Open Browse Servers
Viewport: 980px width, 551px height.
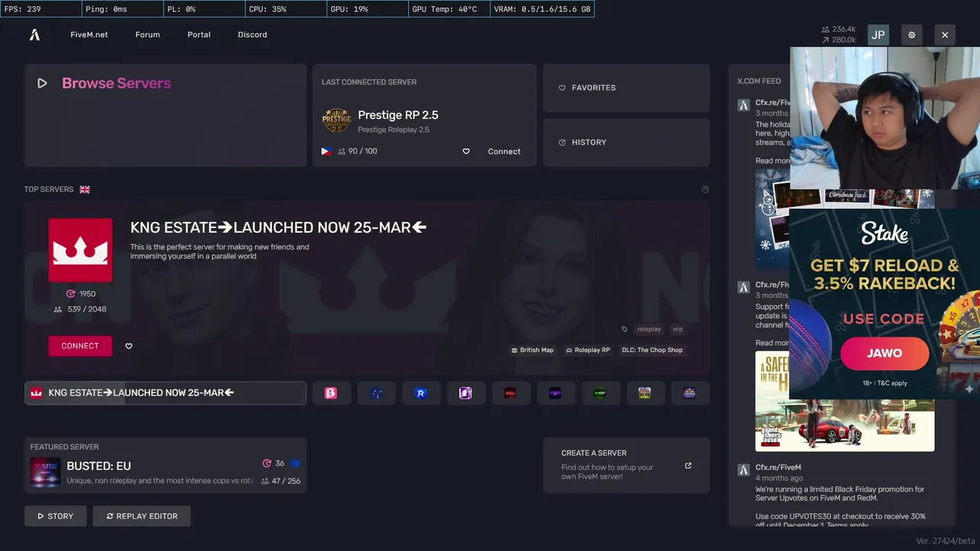click(165, 115)
